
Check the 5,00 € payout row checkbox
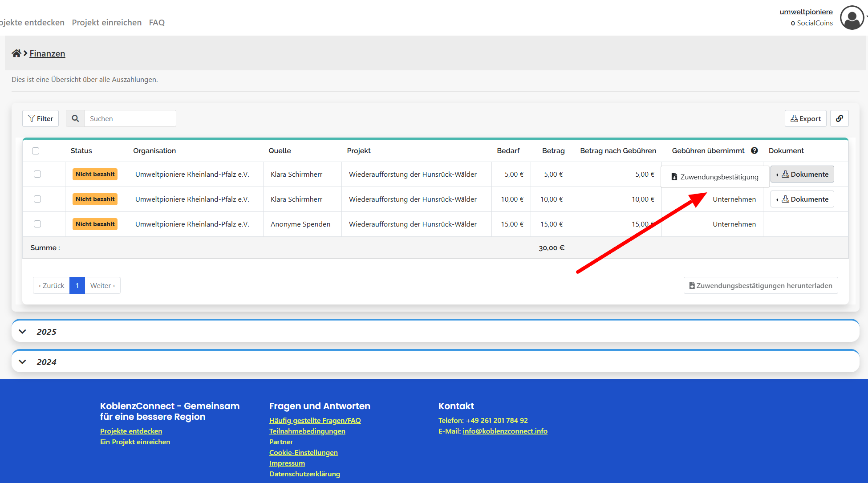(x=37, y=174)
